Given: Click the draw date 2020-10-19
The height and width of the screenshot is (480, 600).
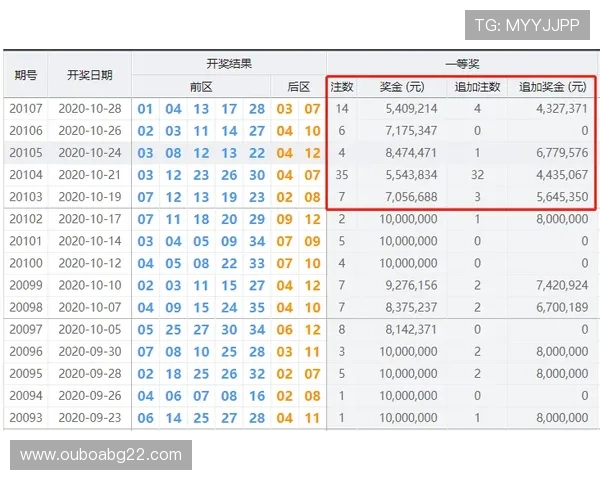Looking at the screenshot, I should (90, 197).
